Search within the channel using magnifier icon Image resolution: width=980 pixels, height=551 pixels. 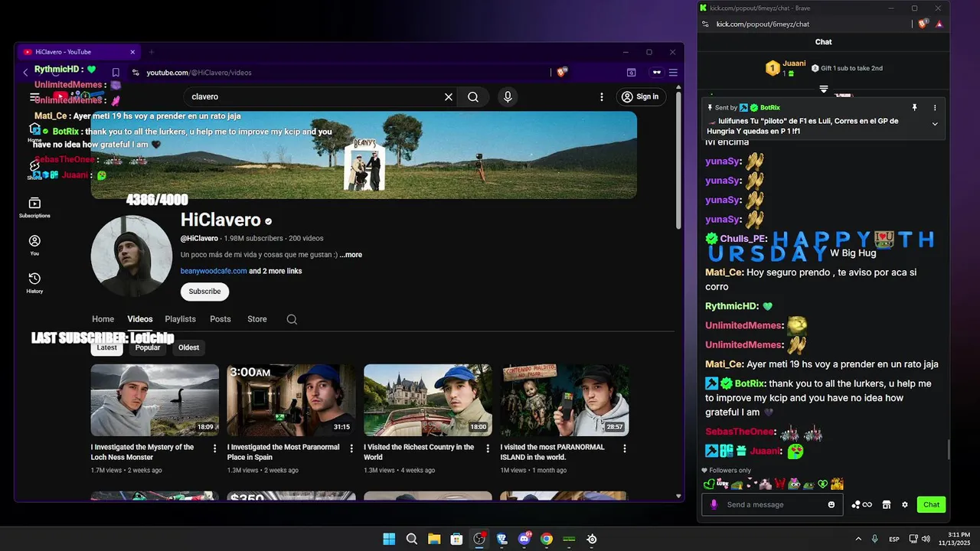pyautogui.click(x=292, y=319)
